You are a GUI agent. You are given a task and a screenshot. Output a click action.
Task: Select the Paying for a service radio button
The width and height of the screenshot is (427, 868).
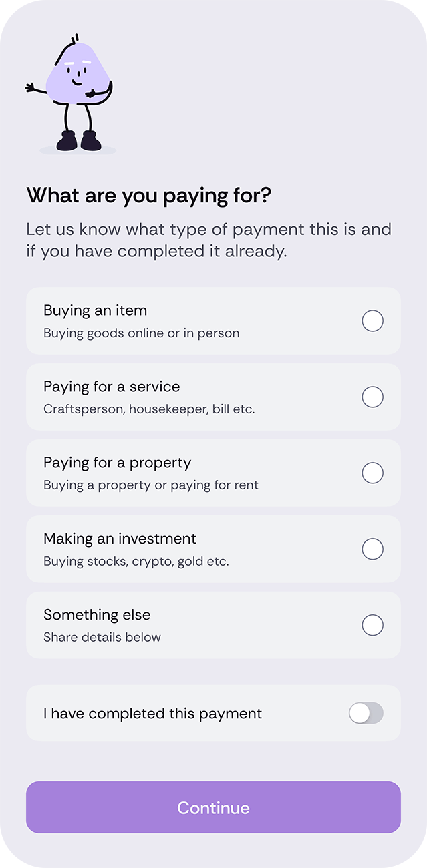coord(372,397)
